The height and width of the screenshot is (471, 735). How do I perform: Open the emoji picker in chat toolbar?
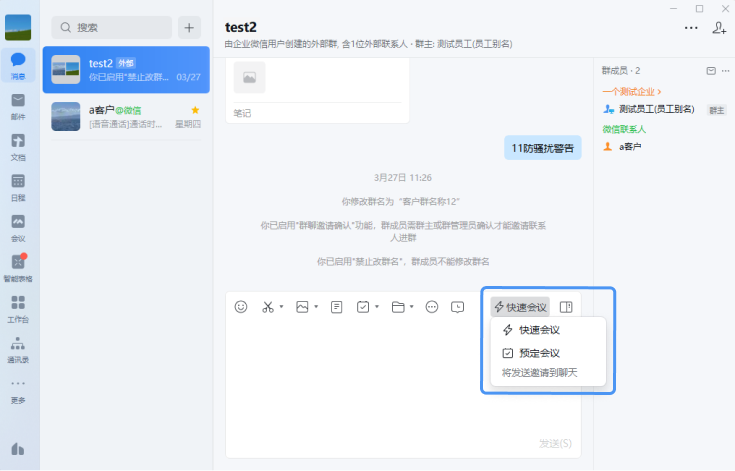[x=241, y=307]
